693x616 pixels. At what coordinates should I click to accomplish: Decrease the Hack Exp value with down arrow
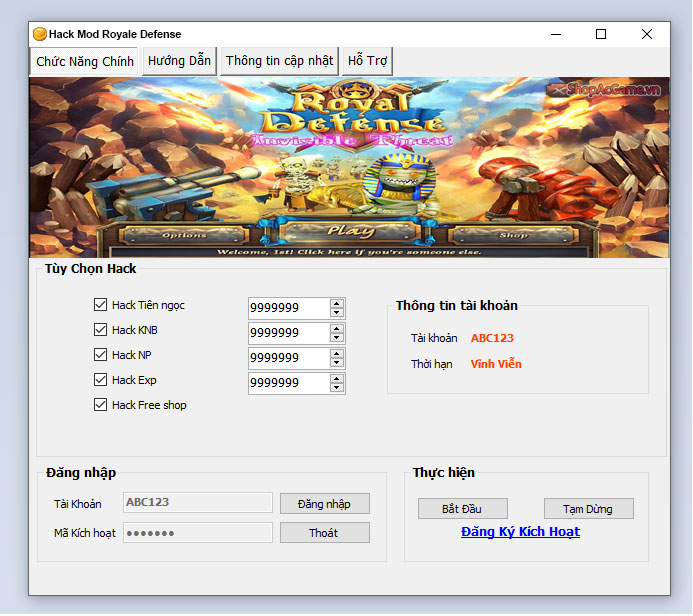[337, 388]
